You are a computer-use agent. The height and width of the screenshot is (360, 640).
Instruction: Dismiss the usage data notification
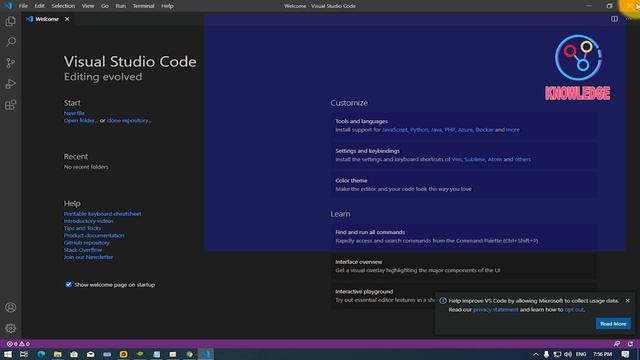pyautogui.click(x=627, y=301)
